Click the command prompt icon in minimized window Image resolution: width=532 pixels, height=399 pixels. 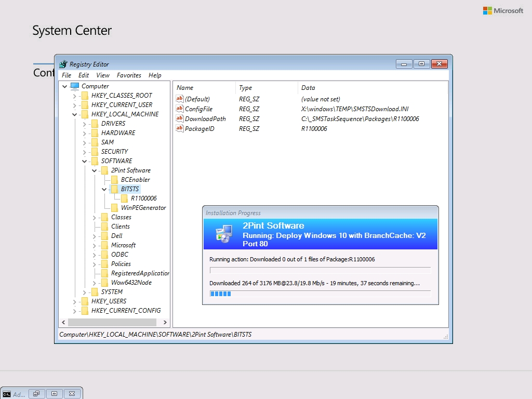(7, 394)
